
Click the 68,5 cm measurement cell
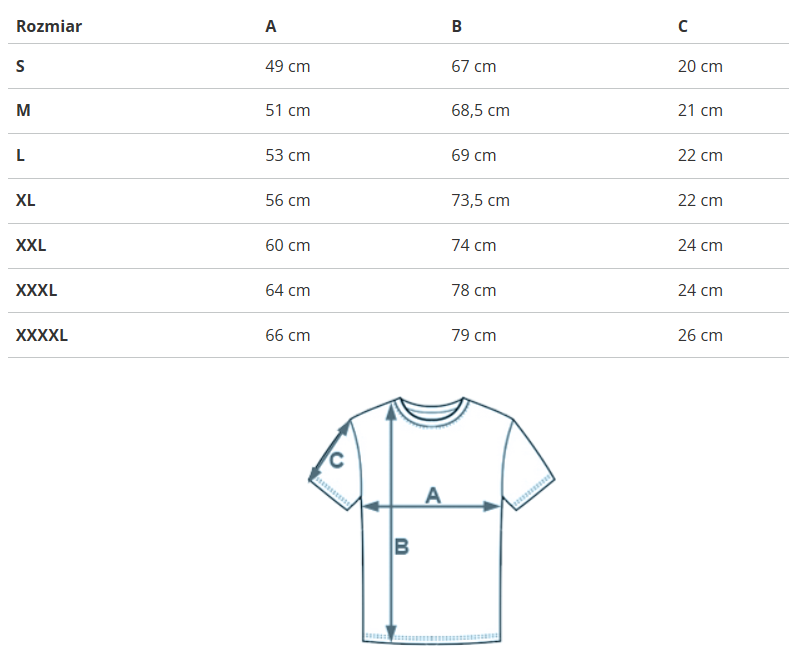(481, 110)
